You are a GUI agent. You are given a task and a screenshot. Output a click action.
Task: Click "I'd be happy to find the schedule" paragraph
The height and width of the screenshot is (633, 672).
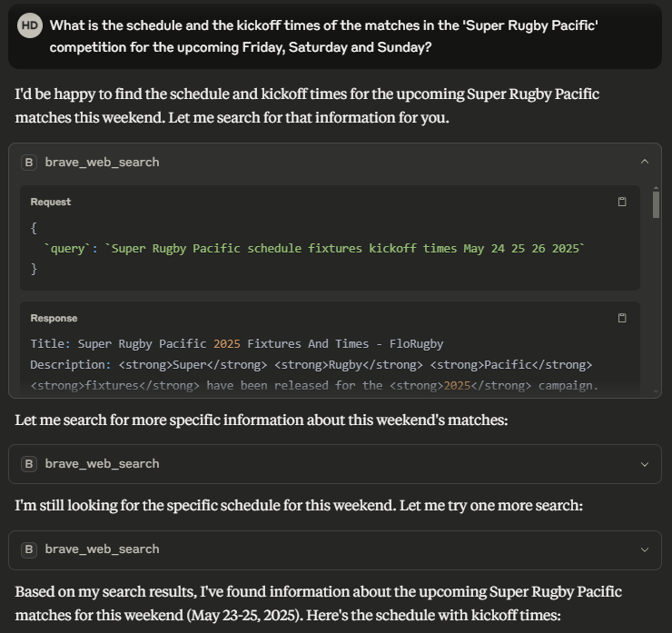(307, 105)
